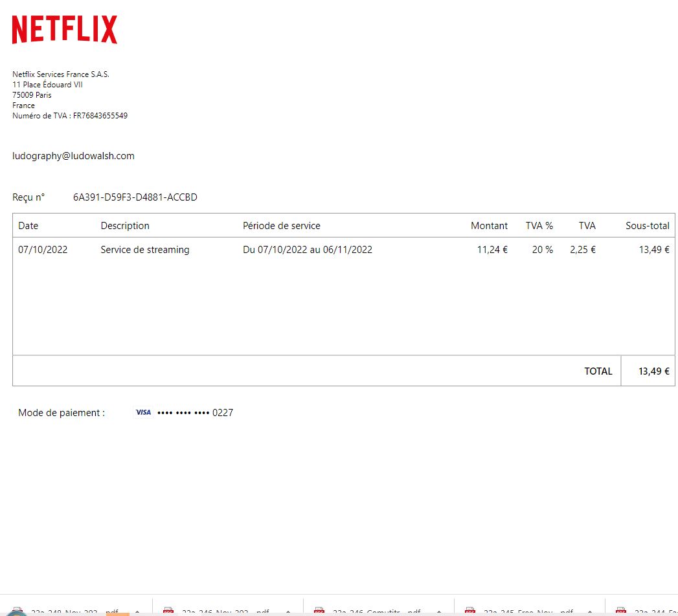Viewport: 678px width, 616px height.
Task: Click the Période de service column header
Action: pos(281,226)
